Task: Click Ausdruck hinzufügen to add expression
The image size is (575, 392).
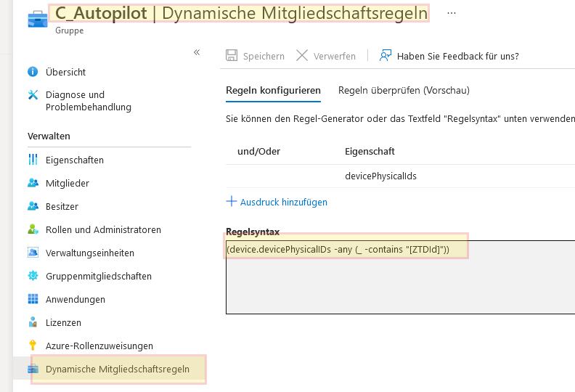Action: [x=277, y=202]
